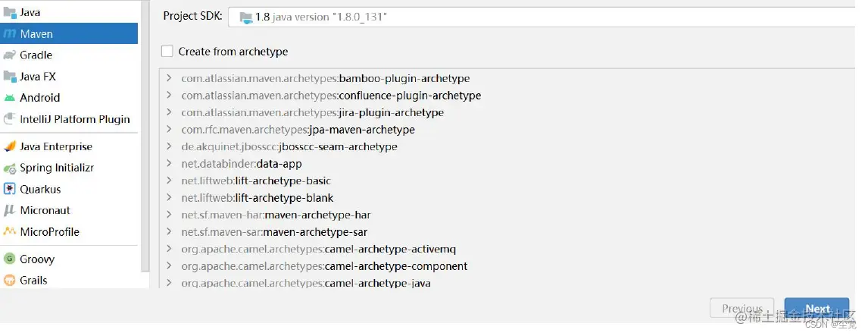Click the SDK folder icon in dropdown
This screenshot has height=336, width=868.
(x=246, y=17)
